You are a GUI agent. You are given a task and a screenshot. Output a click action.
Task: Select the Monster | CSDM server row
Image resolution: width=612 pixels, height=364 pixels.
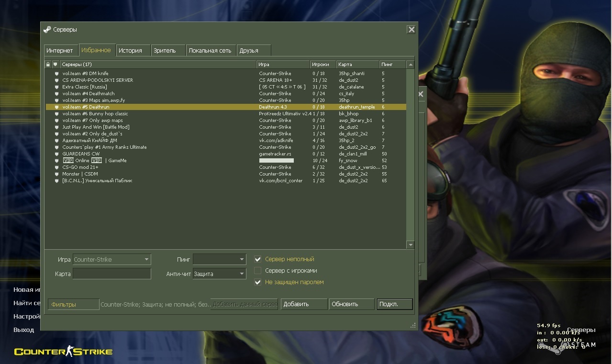click(x=226, y=174)
